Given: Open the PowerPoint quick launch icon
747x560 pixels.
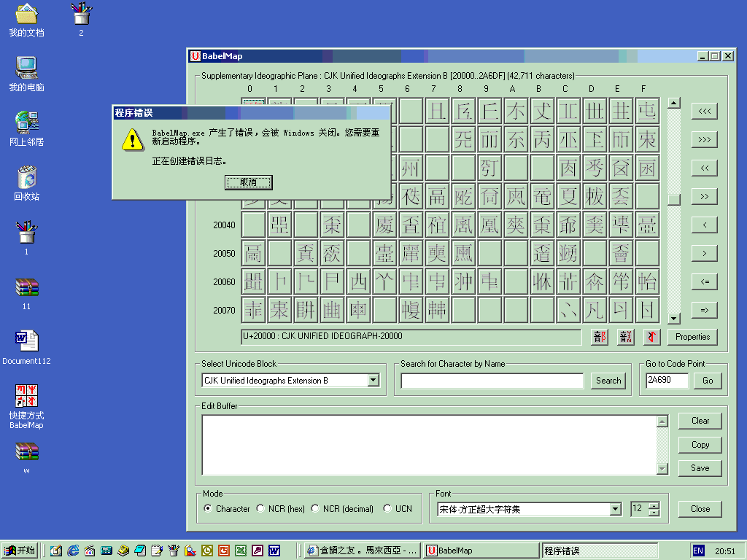Looking at the screenshot, I should coord(224,551).
